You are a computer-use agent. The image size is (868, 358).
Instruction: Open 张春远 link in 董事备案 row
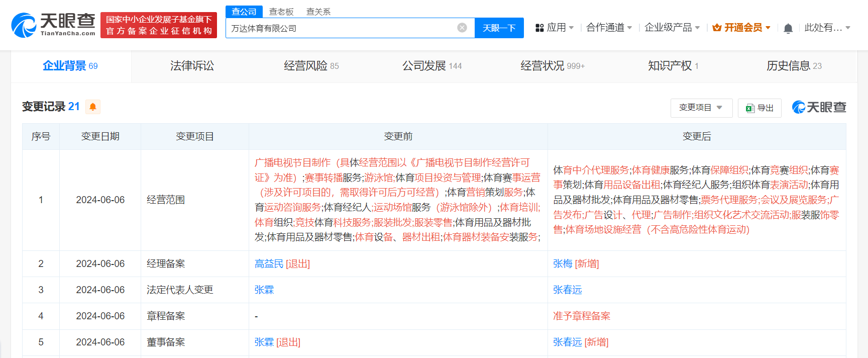click(x=568, y=342)
